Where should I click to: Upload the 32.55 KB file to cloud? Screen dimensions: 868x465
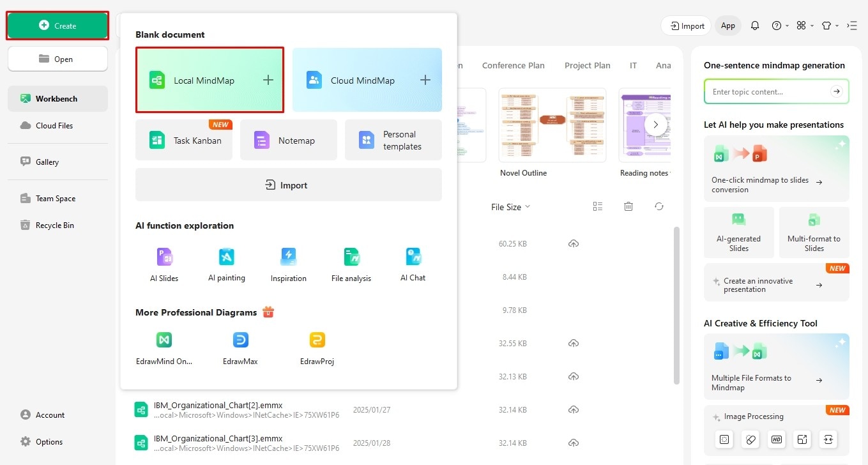[x=574, y=343]
